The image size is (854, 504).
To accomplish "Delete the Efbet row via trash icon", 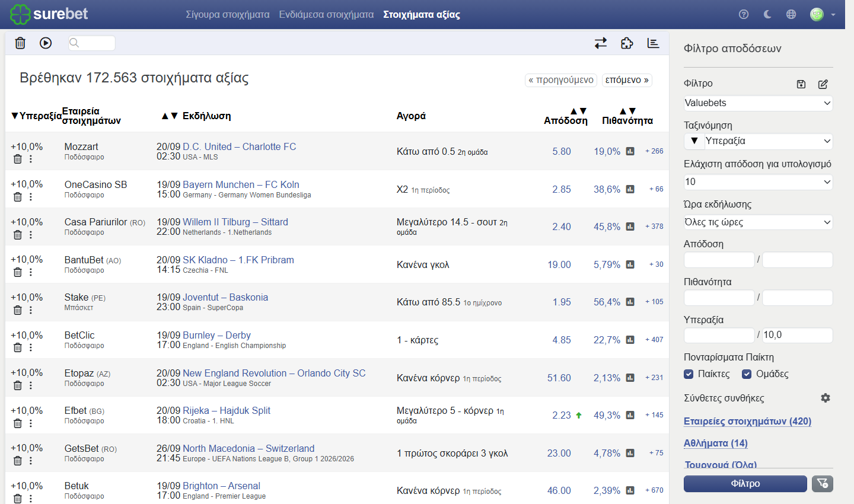I will pyautogui.click(x=18, y=423).
